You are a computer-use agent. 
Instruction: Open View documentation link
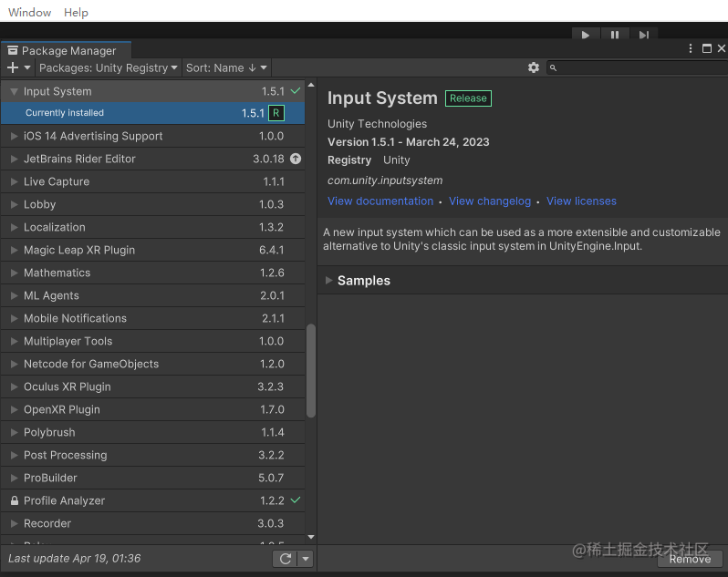pyautogui.click(x=380, y=201)
